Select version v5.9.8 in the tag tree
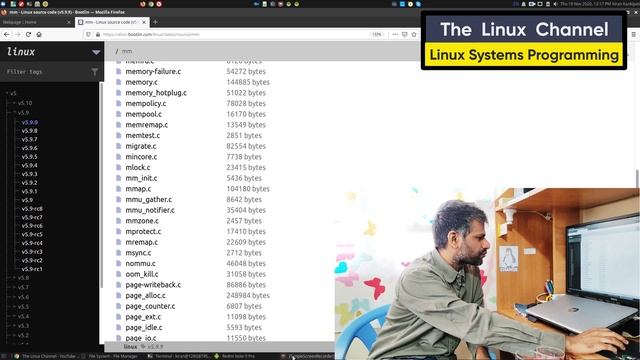Viewport: 640px width, 360px height. point(29,131)
